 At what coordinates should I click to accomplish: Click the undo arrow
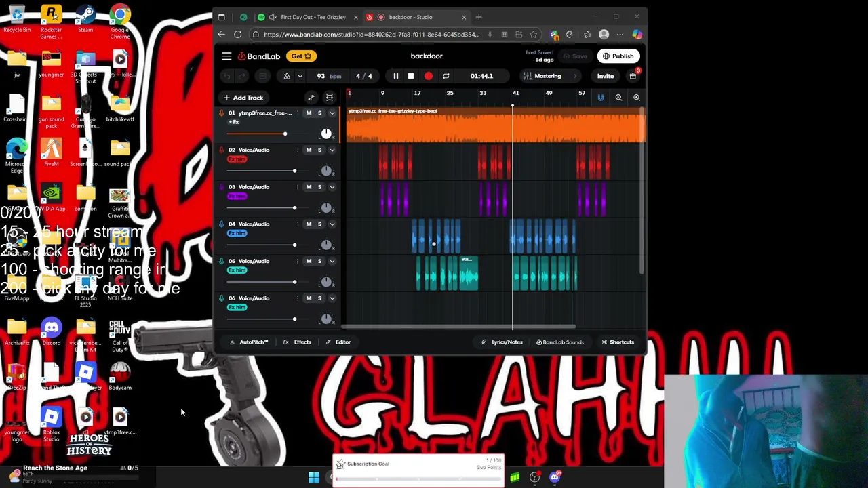tap(227, 76)
